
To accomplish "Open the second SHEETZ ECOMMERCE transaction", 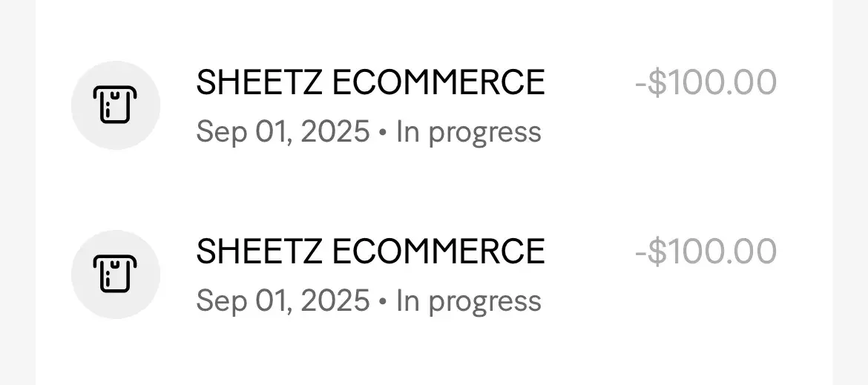I will (x=369, y=251).
